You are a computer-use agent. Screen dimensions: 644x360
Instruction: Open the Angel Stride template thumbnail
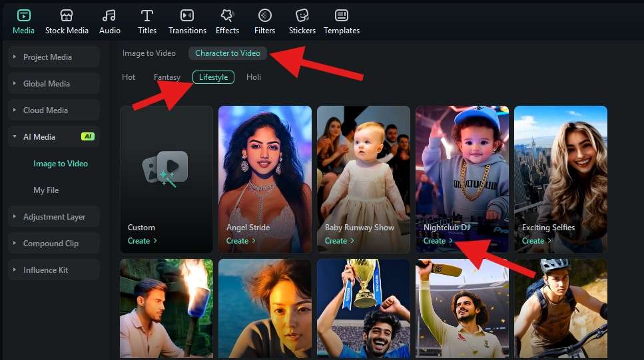265,179
